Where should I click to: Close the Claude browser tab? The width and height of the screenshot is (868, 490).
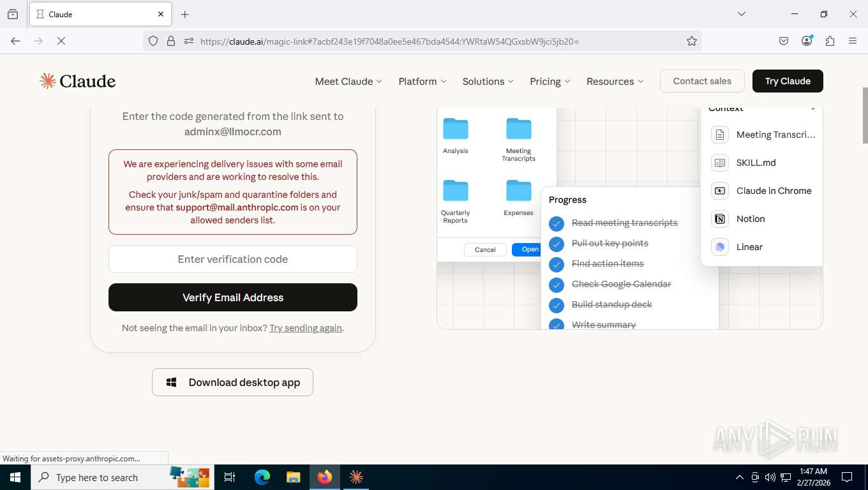(161, 14)
